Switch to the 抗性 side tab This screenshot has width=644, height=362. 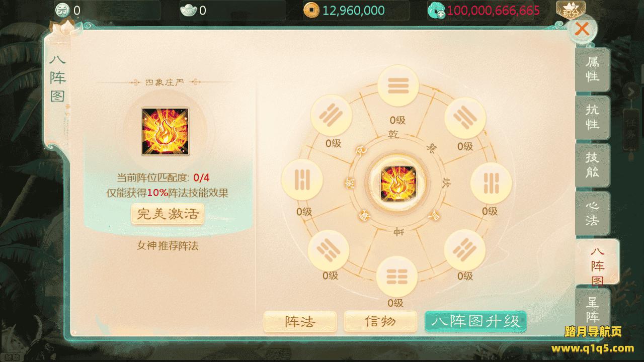[593, 117]
